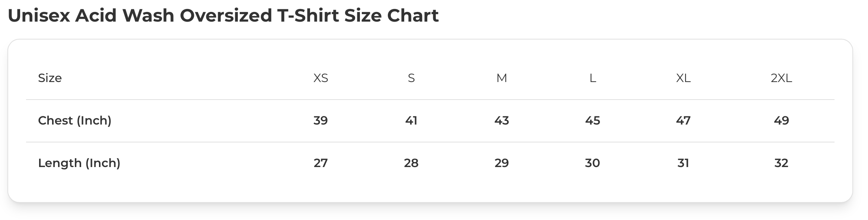
Task: Click the Chest (Inch) row label
Action: 74,120
